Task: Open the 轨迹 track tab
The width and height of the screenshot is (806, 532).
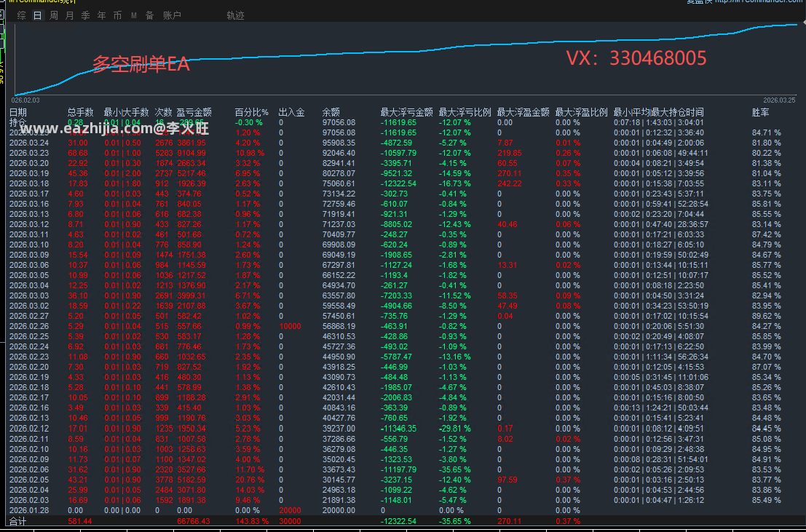Action: tap(235, 15)
